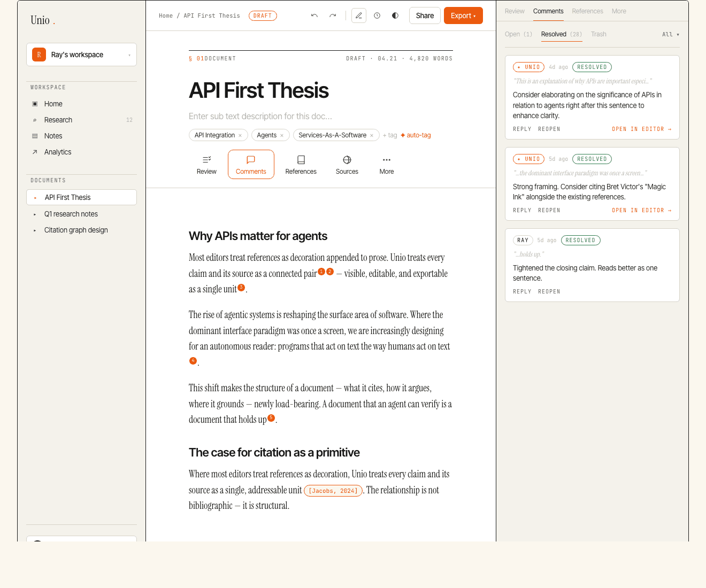Click the [Jacobs, 2024] citation chip
Screen dimensions: 706x588
coord(333,491)
